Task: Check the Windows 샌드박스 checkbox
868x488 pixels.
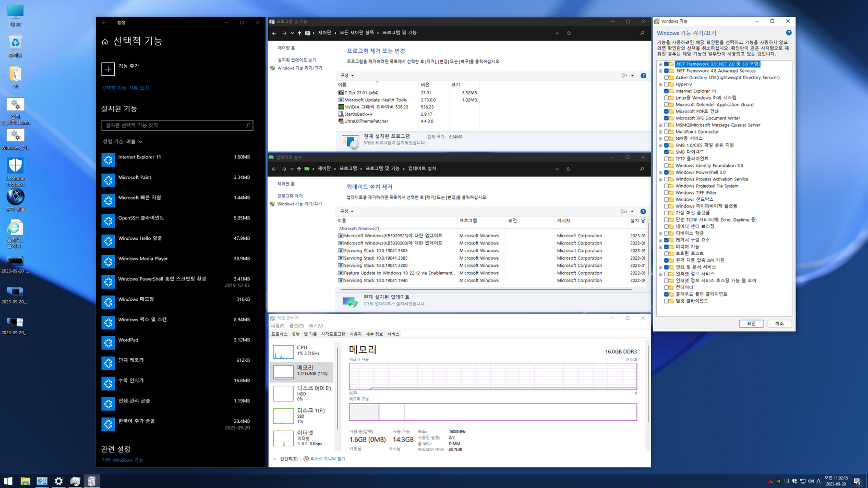Action: (666, 200)
